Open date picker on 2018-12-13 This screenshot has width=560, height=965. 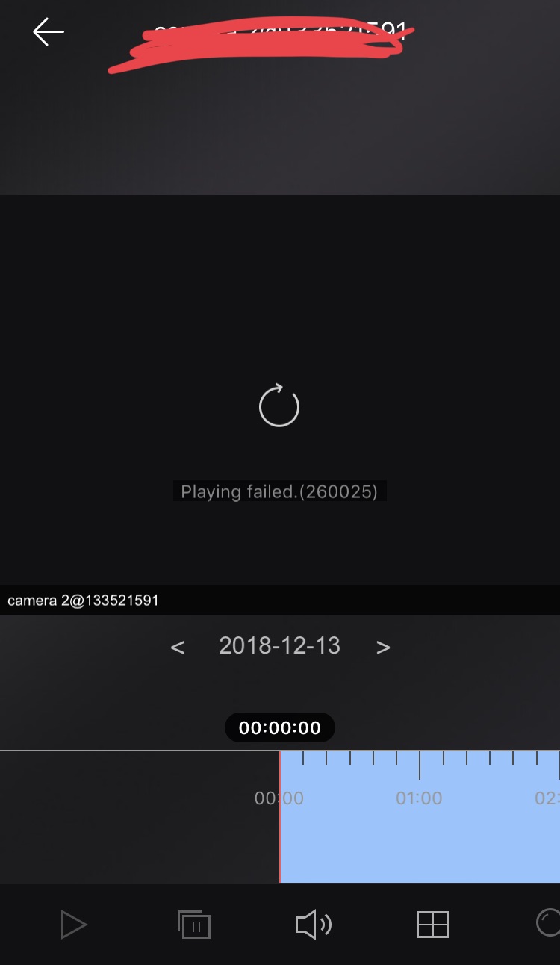coord(279,645)
